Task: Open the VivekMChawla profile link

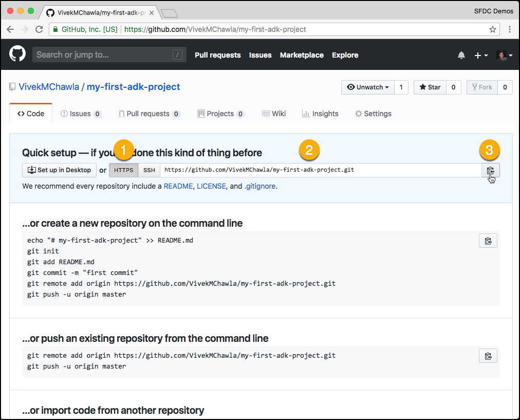Action: pos(49,87)
